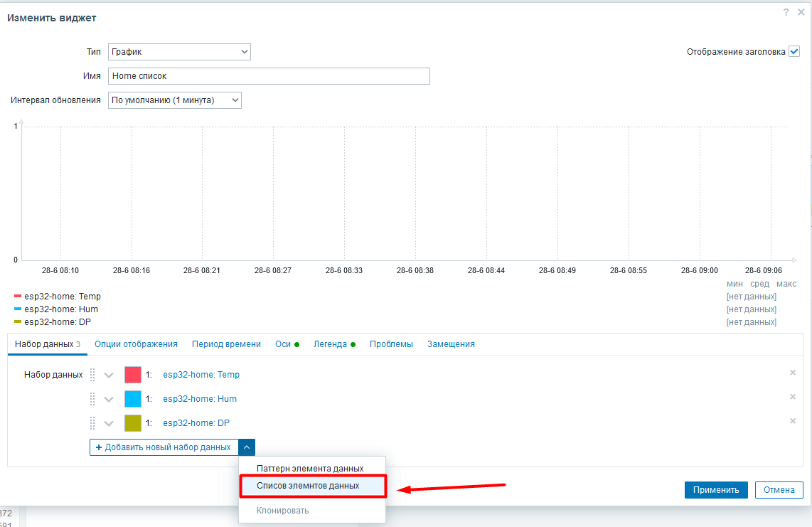Click the Имя field with Home список

pyautogui.click(x=269, y=76)
